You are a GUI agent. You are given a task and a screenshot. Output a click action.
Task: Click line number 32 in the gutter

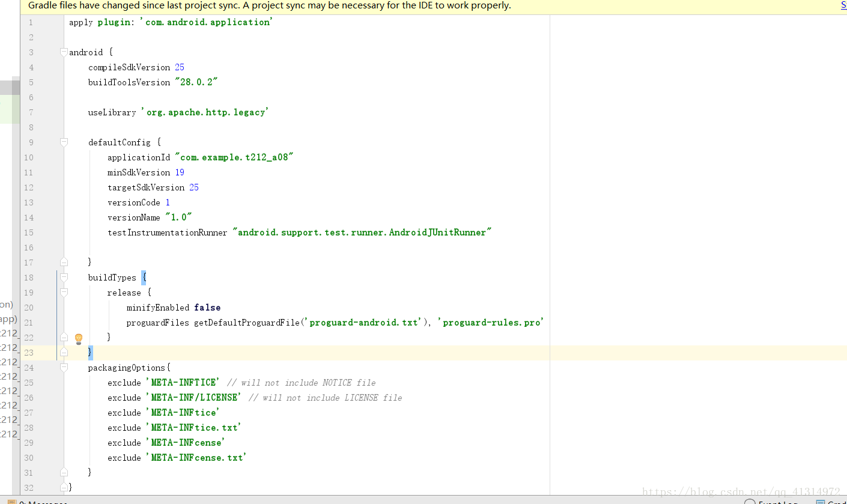click(x=29, y=488)
